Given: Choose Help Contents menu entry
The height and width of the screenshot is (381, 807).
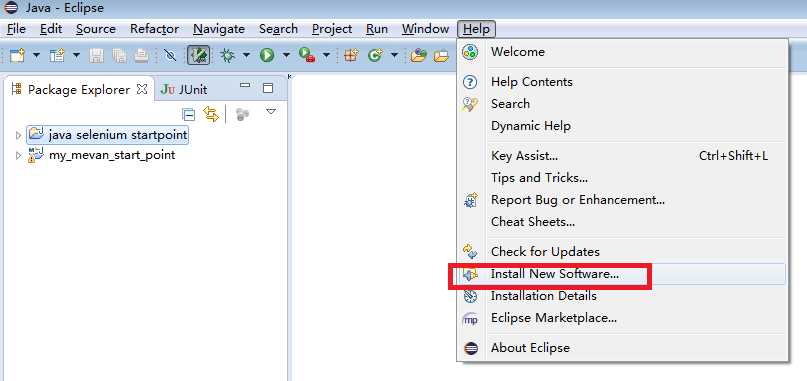Looking at the screenshot, I should click(x=622, y=82).
